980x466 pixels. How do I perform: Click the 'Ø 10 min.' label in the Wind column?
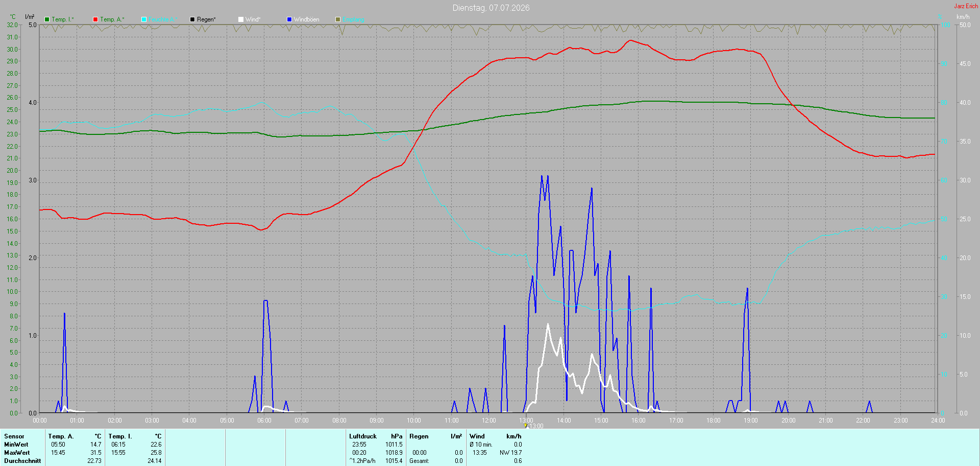click(481, 445)
